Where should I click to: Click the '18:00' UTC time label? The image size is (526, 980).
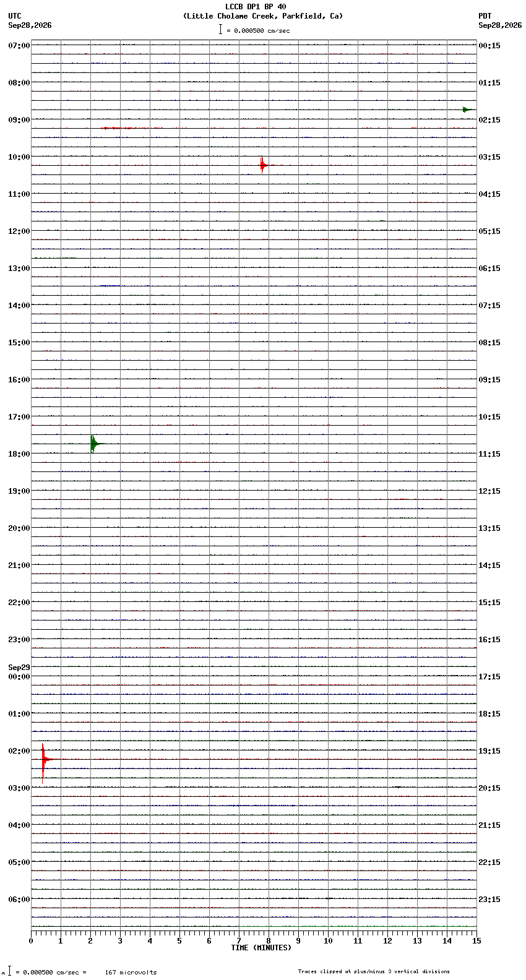coord(19,454)
